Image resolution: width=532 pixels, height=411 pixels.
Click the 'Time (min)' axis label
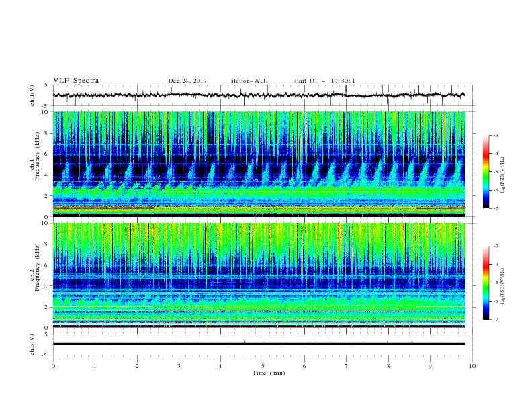(269, 373)
